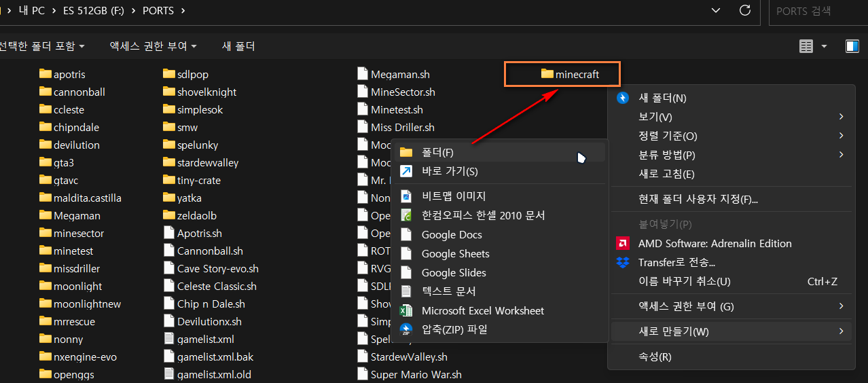Select the ccleste folder
Viewport: 868px width, 383px height.
[x=62, y=109]
